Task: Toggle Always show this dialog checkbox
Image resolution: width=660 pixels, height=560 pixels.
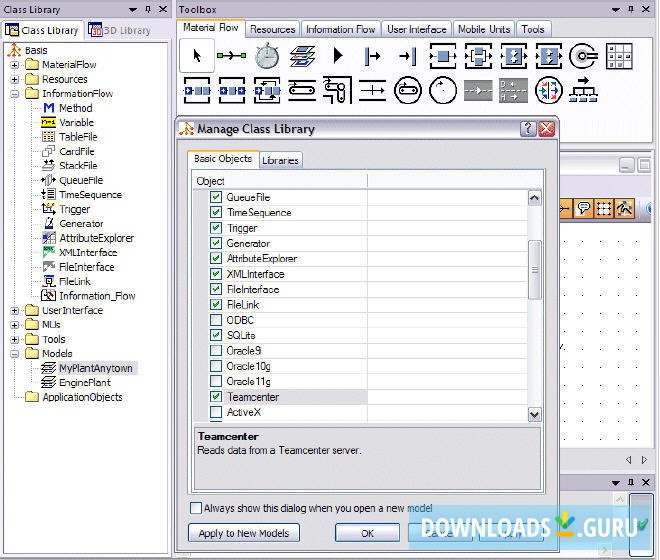Action: coord(196,508)
